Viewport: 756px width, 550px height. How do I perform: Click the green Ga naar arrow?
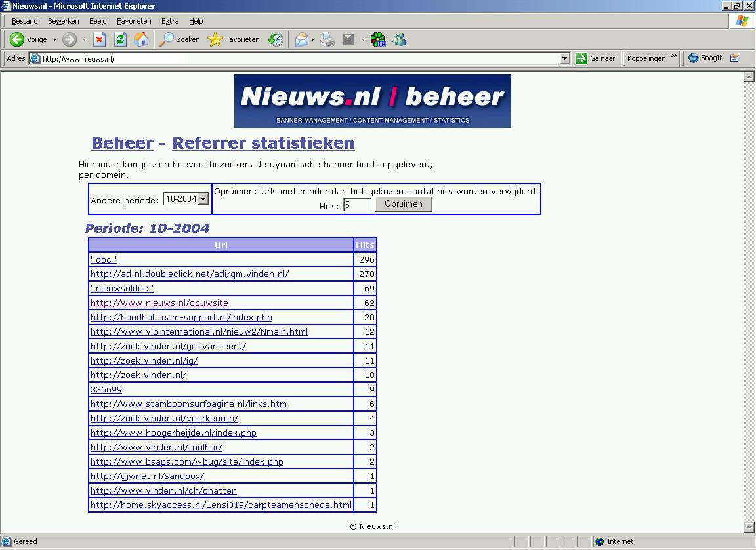click(581, 58)
